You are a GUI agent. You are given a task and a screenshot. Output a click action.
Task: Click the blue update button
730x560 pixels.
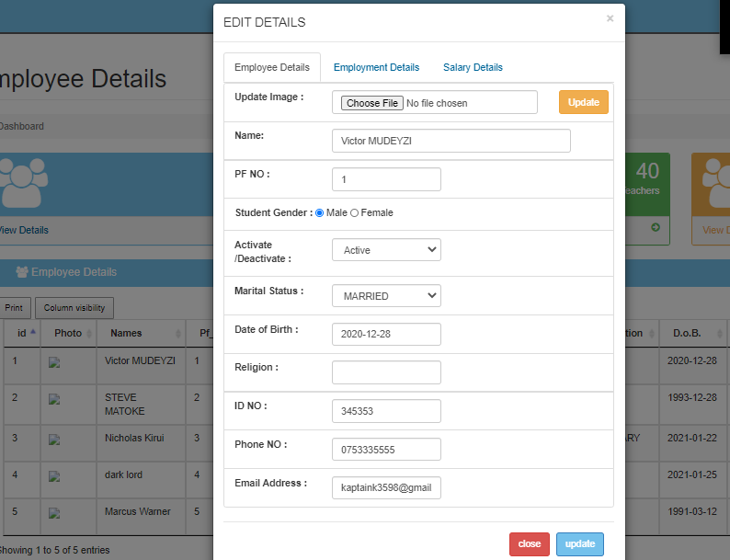pos(579,543)
